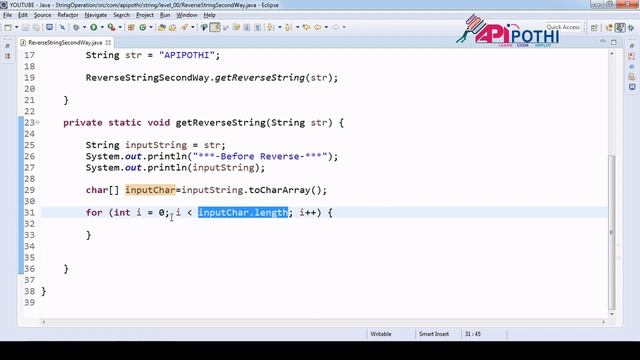The height and width of the screenshot is (360, 640).
Task: Open the New Java Class dropdown arrow
Action: click(x=151, y=27)
